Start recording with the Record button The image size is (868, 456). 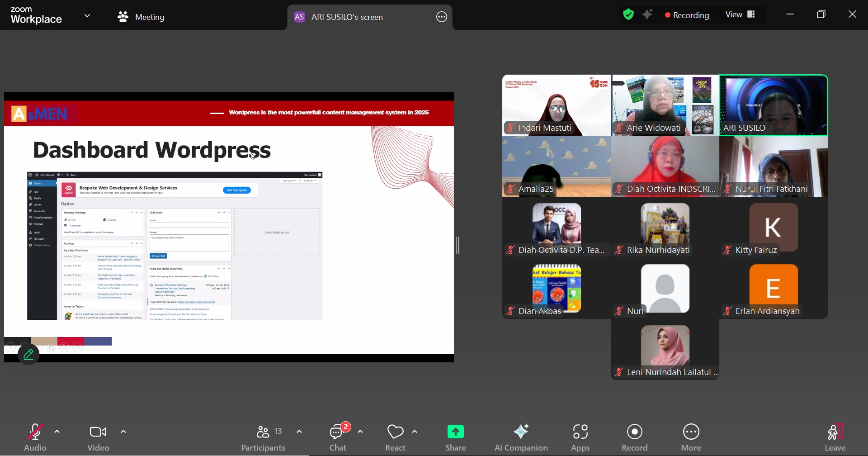pos(635,437)
